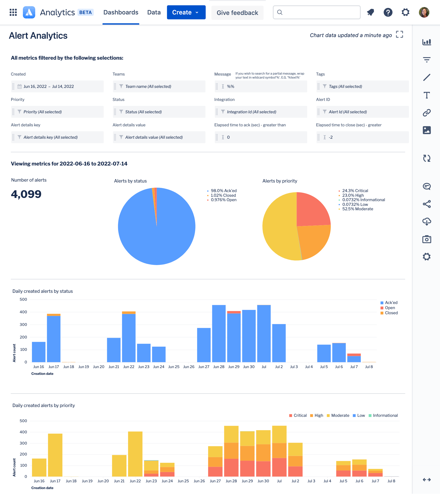The image size is (440, 504).
Task: Open the Data tab
Action: click(x=154, y=13)
